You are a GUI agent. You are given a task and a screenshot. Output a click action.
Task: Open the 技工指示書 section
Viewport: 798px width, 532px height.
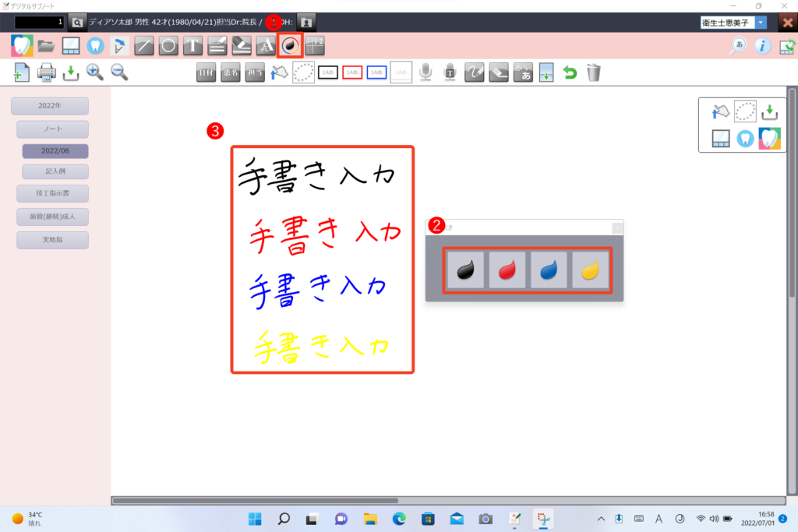(x=52, y=193)
